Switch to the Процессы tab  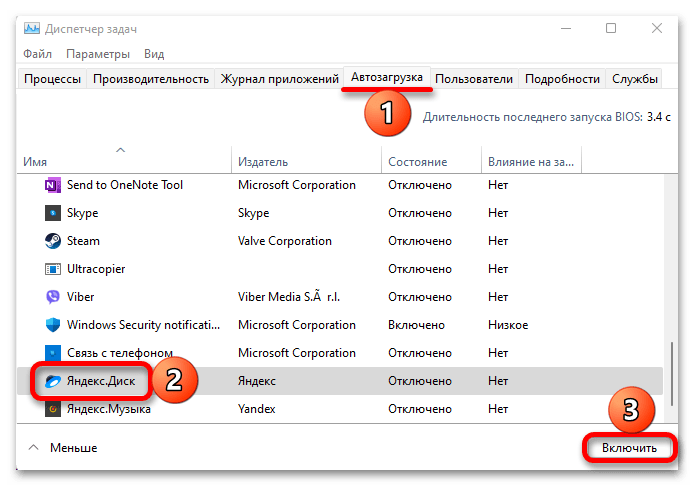click(52, 79)
